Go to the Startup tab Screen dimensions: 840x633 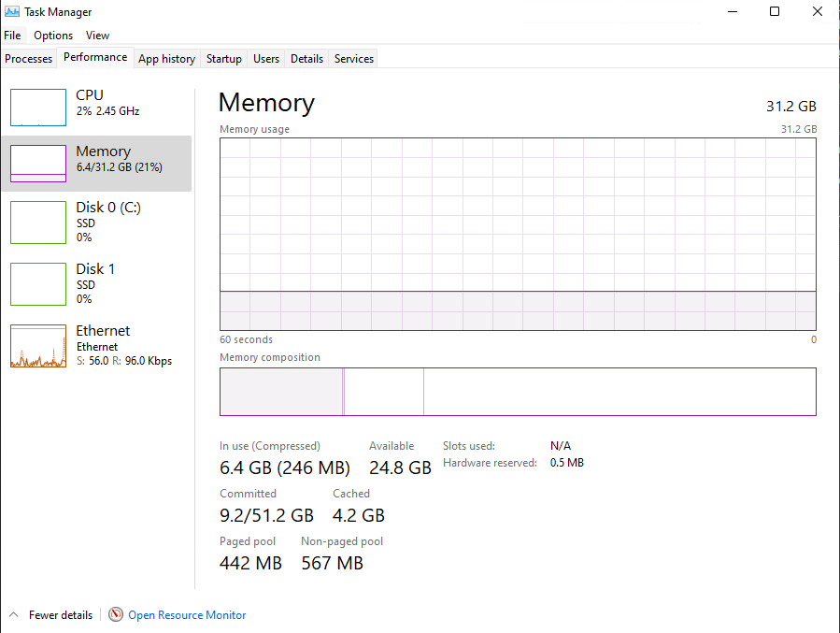point(224,59)
